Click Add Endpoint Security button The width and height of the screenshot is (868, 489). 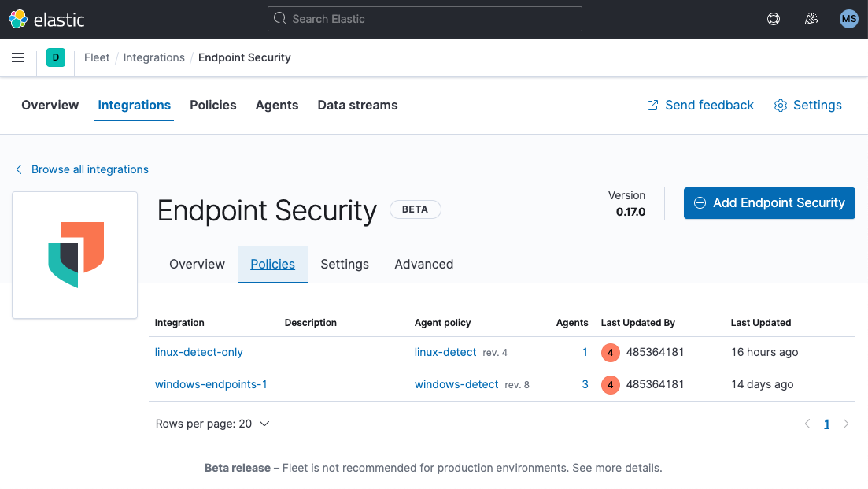click(770, 203)
